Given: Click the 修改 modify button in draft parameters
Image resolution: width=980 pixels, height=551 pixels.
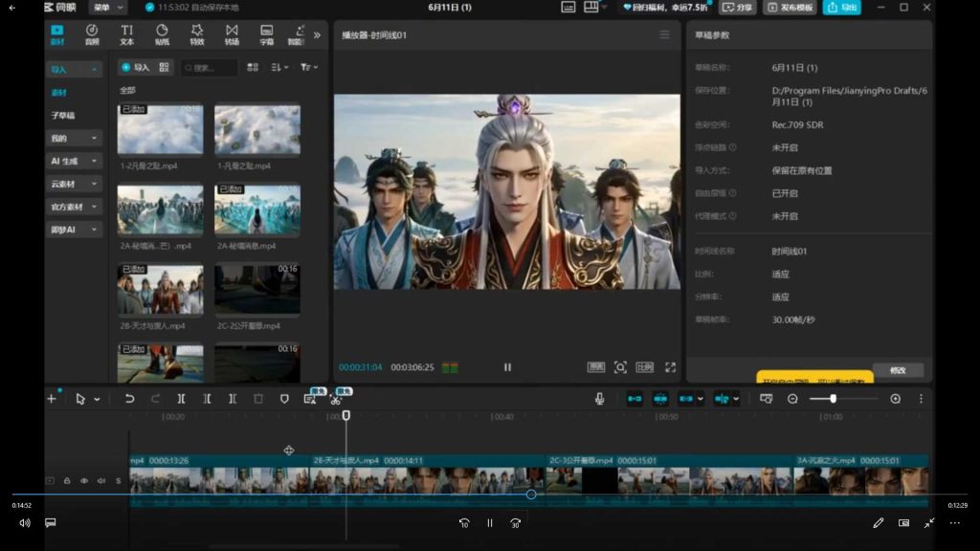Looking at the screenshot, I should (898, 370).
